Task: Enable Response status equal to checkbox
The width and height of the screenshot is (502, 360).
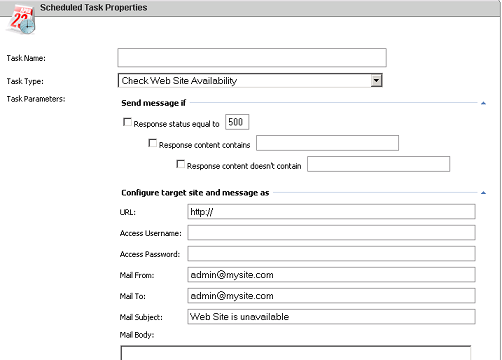Action: pyautogui.click(x=127, y=122)
